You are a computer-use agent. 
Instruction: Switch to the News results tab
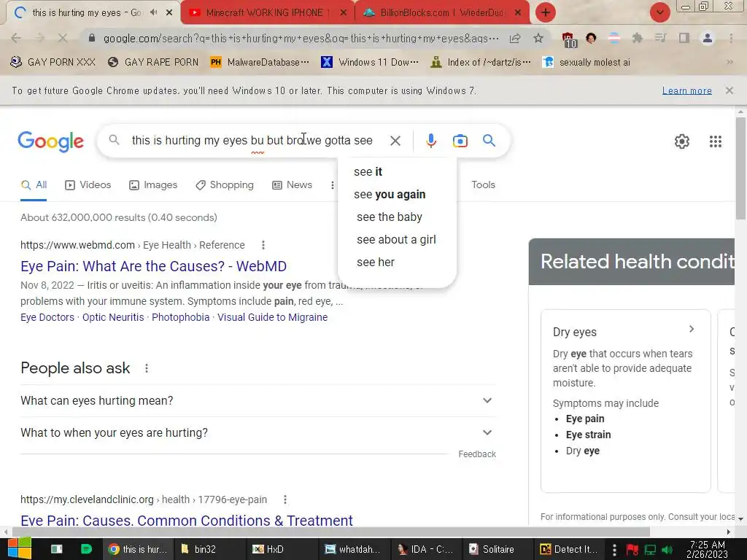coord(292,184)
